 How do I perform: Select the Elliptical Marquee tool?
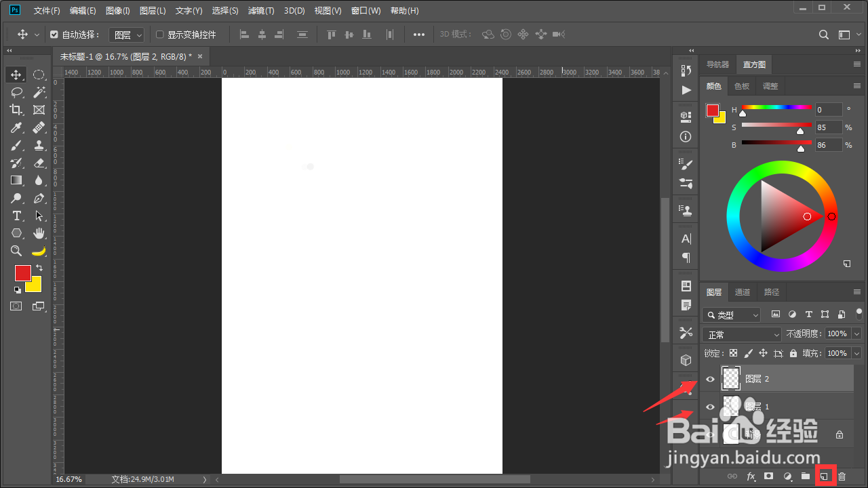39,75
